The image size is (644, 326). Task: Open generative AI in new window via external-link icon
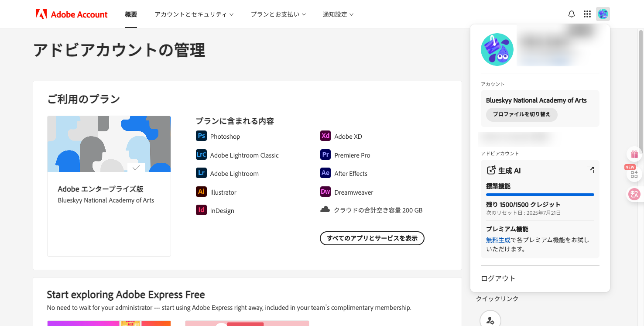point(590,170)
